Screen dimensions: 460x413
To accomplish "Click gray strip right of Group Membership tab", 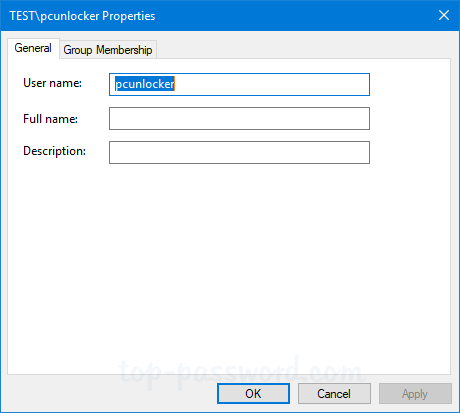I will click(303, 49).
